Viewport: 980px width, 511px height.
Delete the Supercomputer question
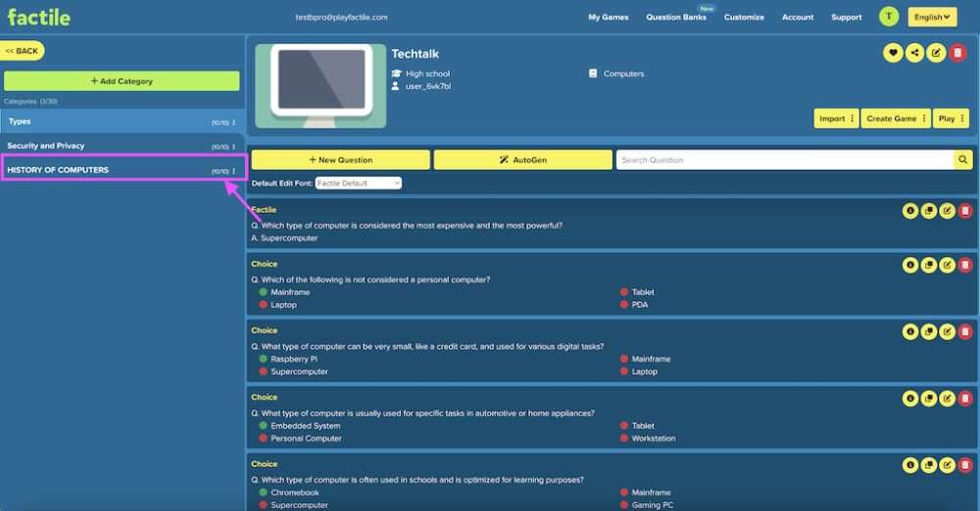(965, 211)
